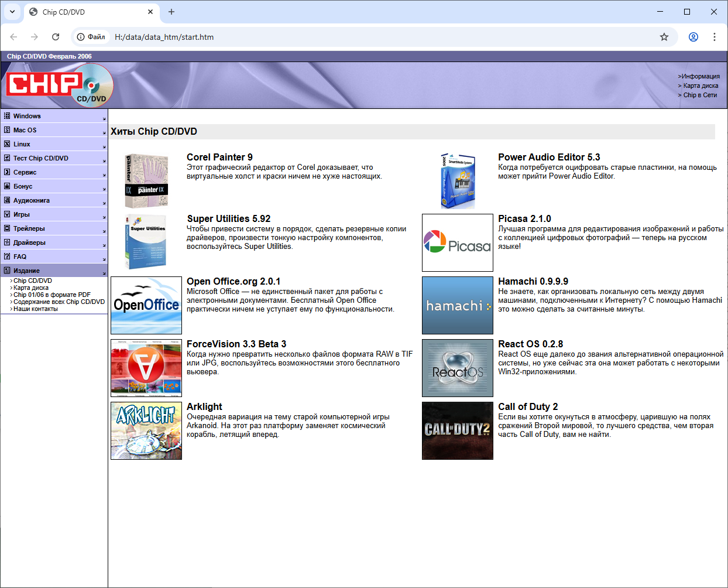The image size is (728, 588).
Task: Open the Информация link in header
Action: tap(700, 76)
